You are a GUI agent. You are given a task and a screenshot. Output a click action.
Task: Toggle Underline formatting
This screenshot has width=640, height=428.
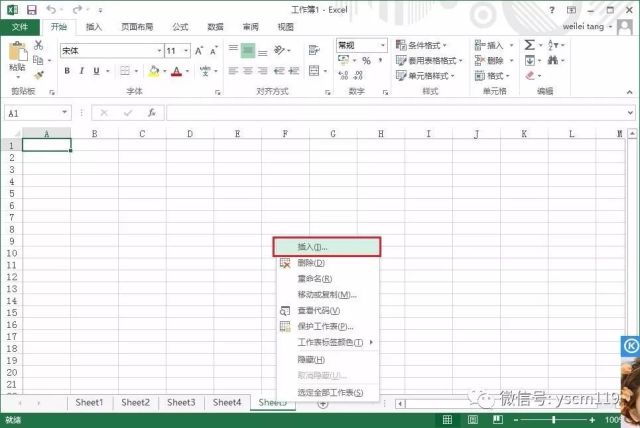(96, 71)
